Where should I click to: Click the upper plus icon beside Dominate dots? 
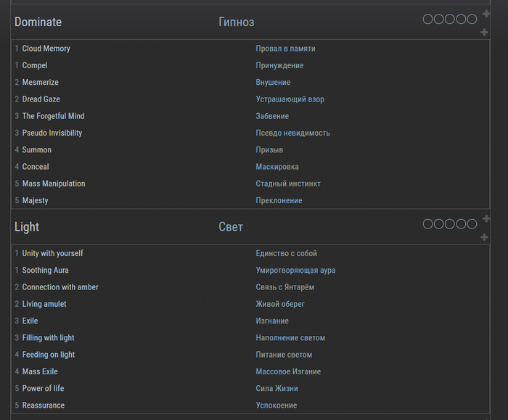coord(486,14)
